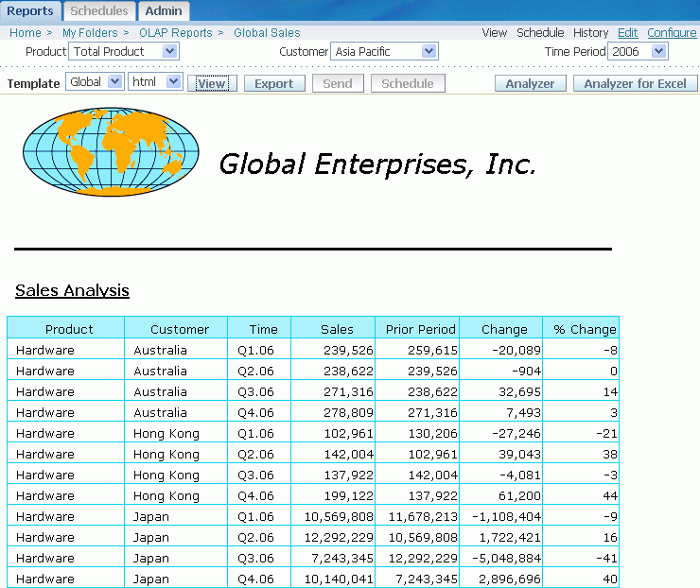This screenshot has width=700, height=588.
Task: Open the Customer dropdown Asia Pacific
Action: point(384,51)
